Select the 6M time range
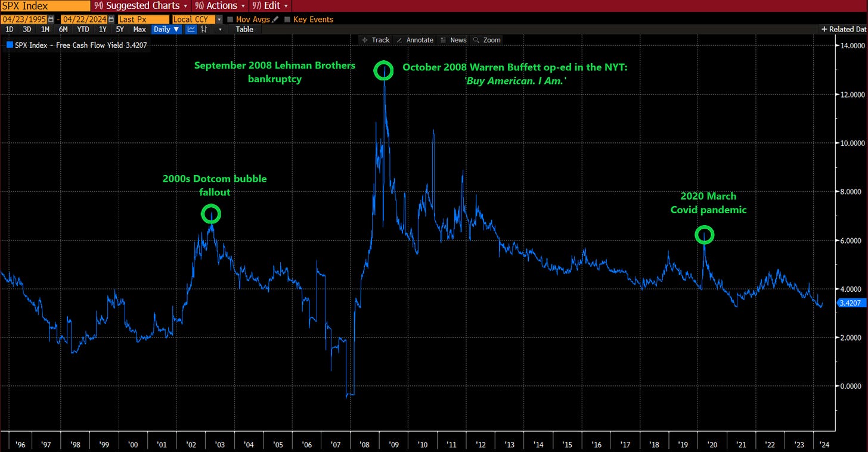The height and width of the screenshot is (452, 868). pos(63,29)
